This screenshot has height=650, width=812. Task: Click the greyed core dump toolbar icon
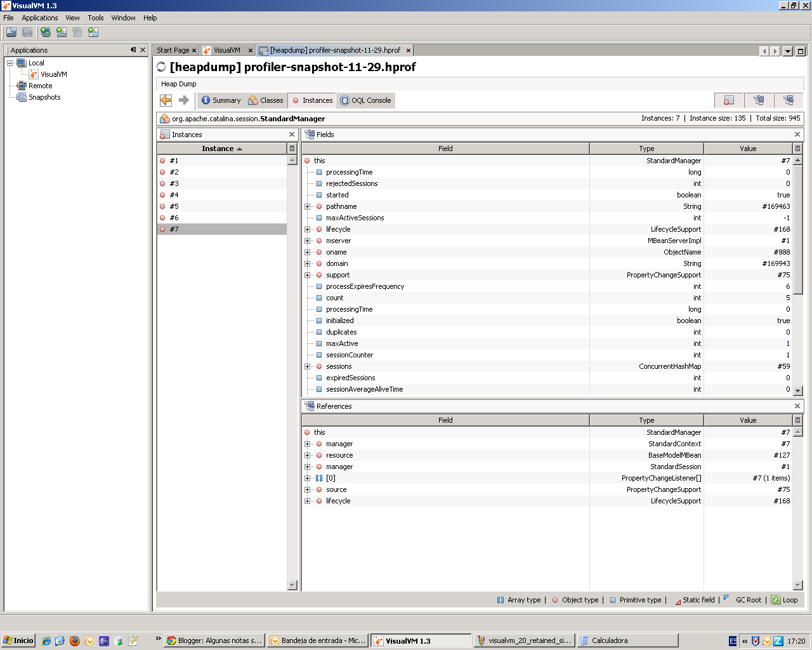tap(77, 32)
